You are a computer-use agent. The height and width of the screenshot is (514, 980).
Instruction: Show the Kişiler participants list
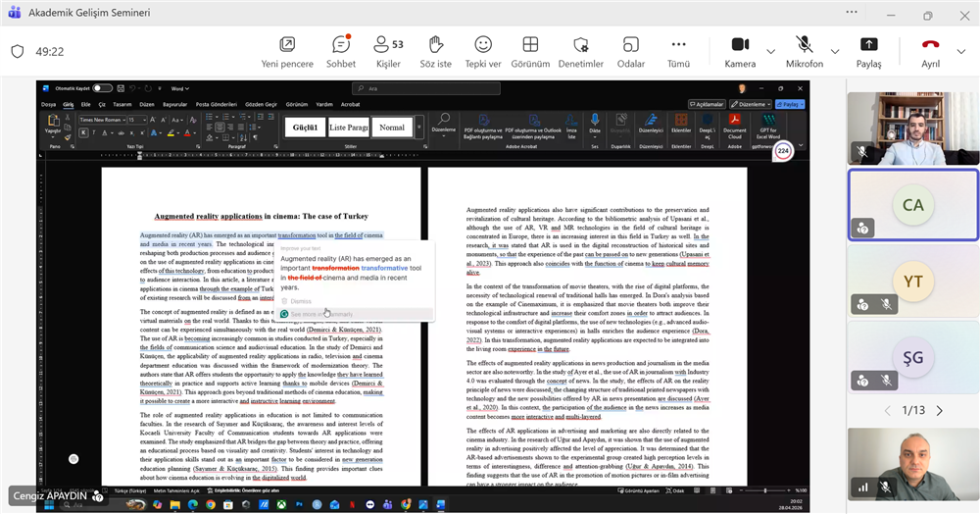coord(388,45)
